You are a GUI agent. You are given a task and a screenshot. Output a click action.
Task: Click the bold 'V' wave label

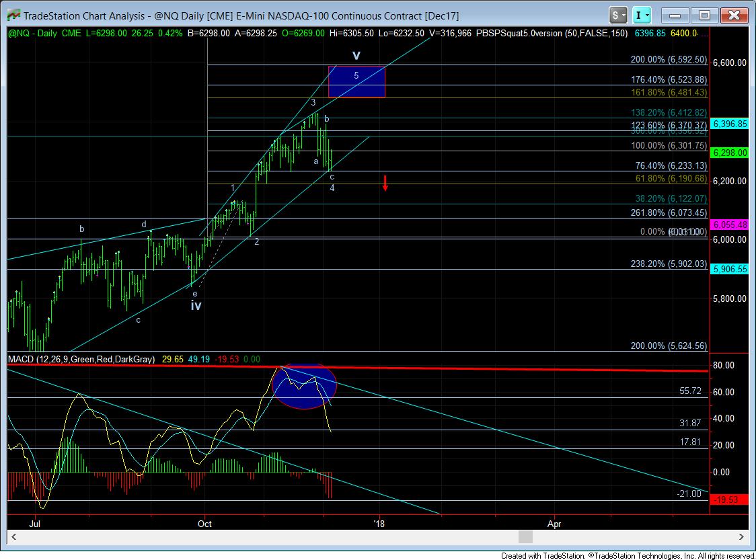click(356, 56)
